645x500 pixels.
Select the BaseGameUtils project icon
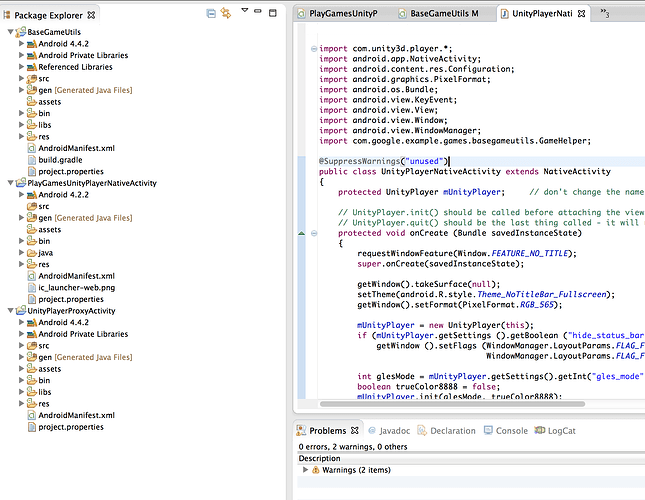pos(21,32)
